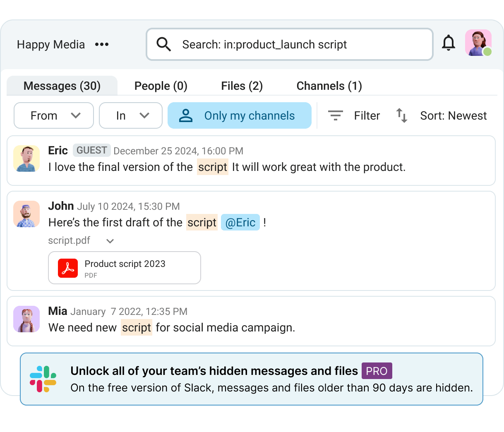Click the notification bell icon

click(448, 43)
